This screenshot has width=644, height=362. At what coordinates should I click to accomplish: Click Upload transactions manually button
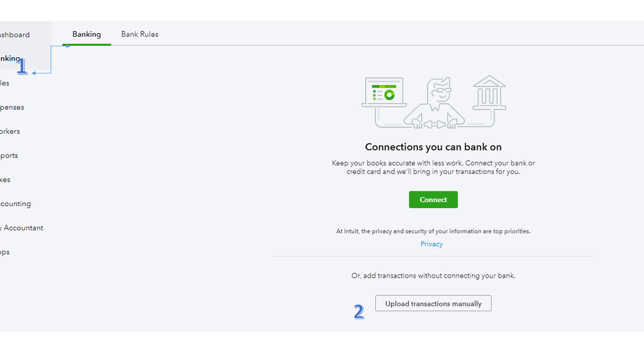pos(433,303)
